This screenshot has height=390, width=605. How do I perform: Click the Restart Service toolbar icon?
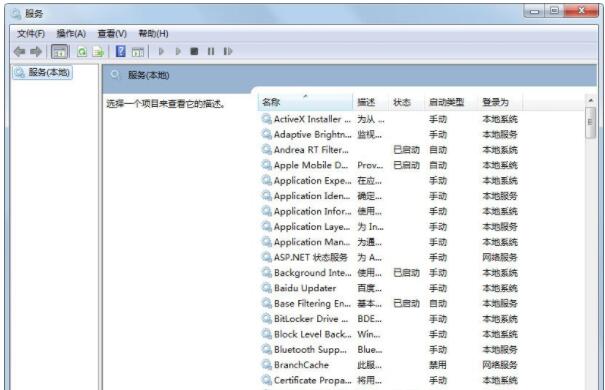(x=228, y=51)
